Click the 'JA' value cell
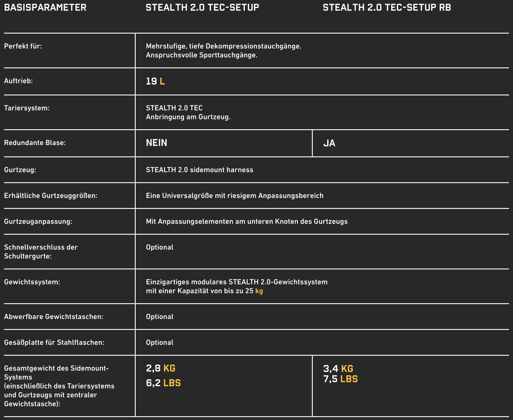The height and width of the screenshot is (420, 513). (329, 143)
